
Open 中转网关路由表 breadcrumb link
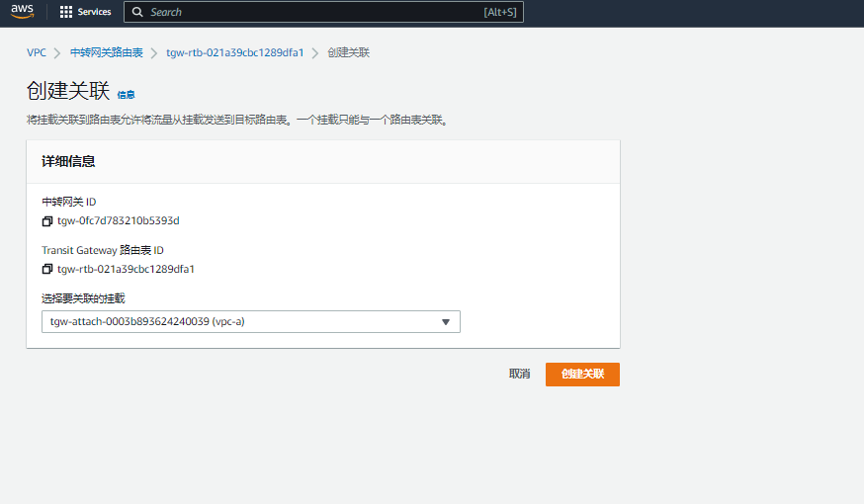[107, 53]
